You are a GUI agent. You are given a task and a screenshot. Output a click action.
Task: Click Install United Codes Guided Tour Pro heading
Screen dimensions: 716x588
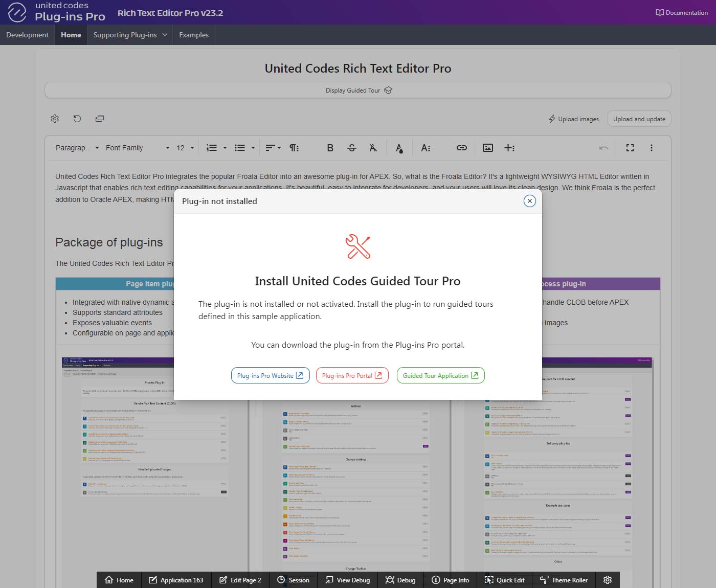pyautogui.click(x=357, y=281)
